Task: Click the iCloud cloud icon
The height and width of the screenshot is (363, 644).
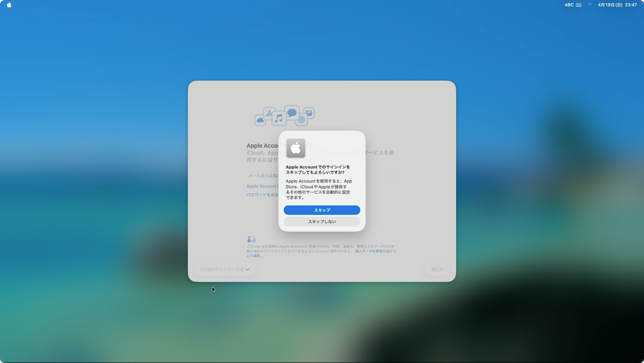Action: pyautogui.click(x=260, y=120)
